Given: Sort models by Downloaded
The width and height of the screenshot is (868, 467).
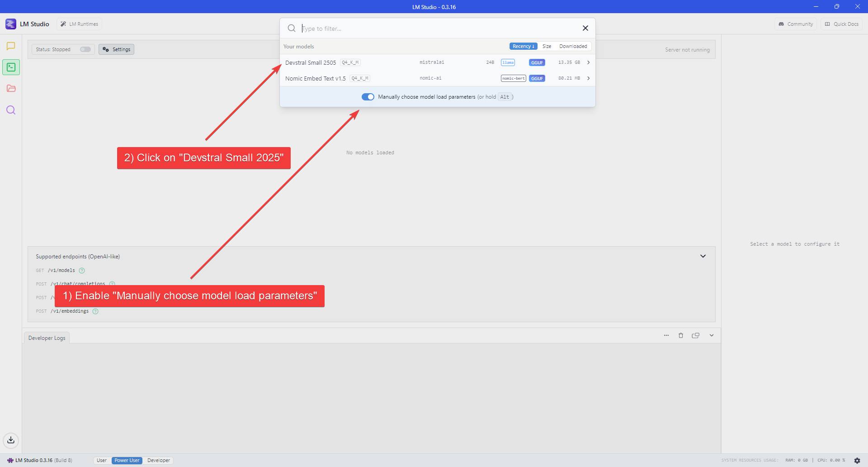Looking at the screenshot, I should point(573,46).
